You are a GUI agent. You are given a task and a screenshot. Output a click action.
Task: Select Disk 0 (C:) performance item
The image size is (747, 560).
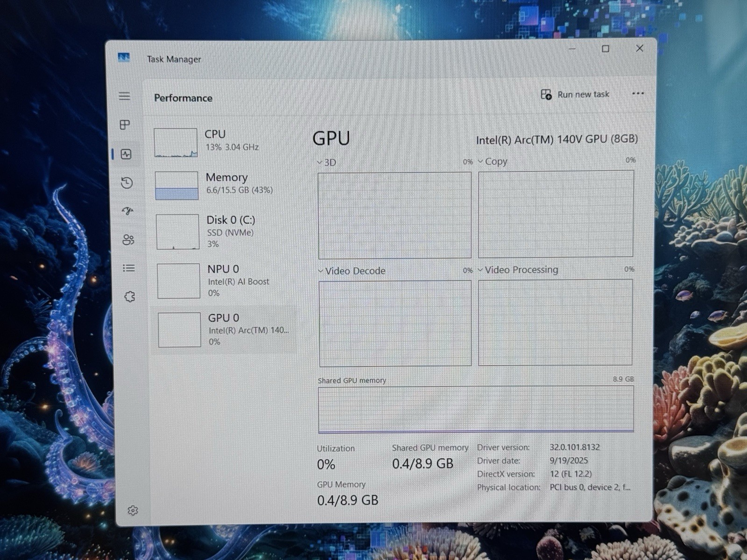coord(225,231)
